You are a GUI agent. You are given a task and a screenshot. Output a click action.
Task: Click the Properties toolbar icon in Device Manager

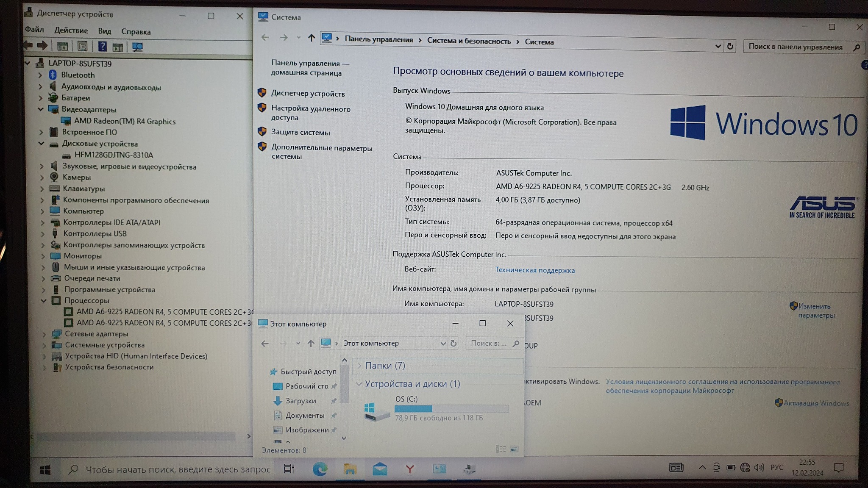82,46
